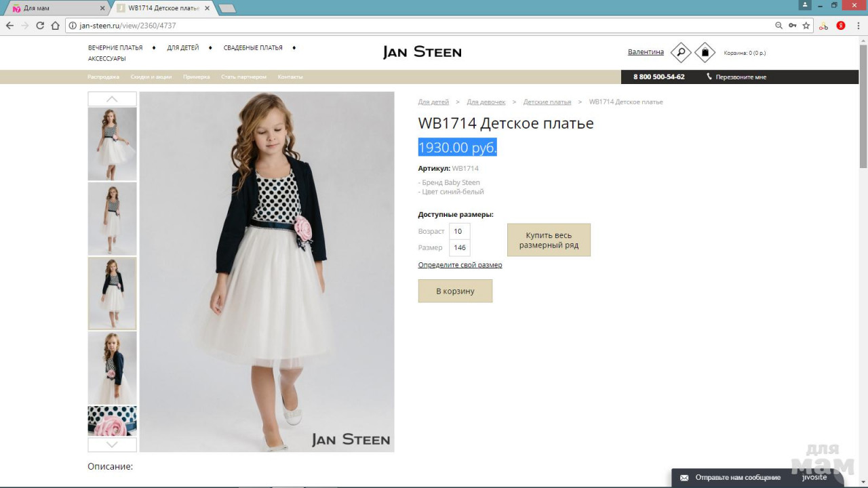The image size is (868, 488).
Task: Go to browser home page icon
Action: tap(56, 26)
